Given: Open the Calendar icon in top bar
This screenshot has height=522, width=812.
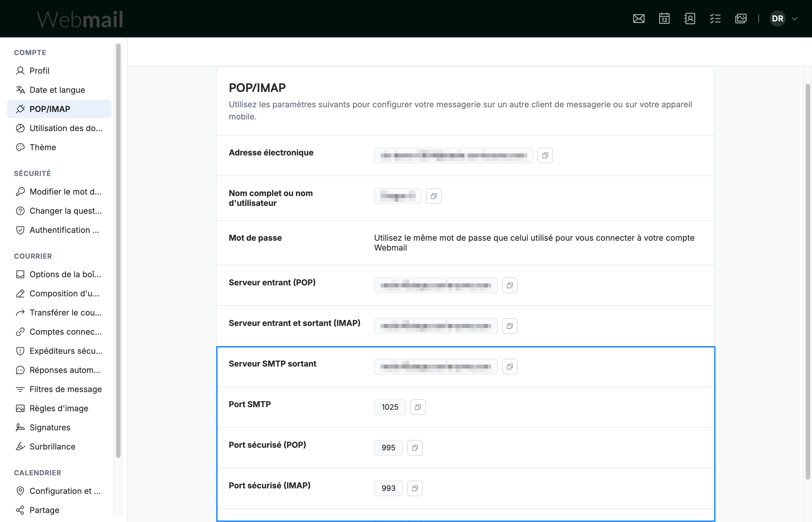Looking at the screenshot, I should (x=664, y=19).
